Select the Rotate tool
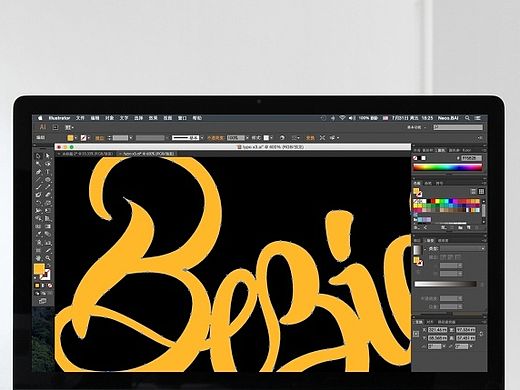This screenshot has height=390, width=520. tap(38, 203)
